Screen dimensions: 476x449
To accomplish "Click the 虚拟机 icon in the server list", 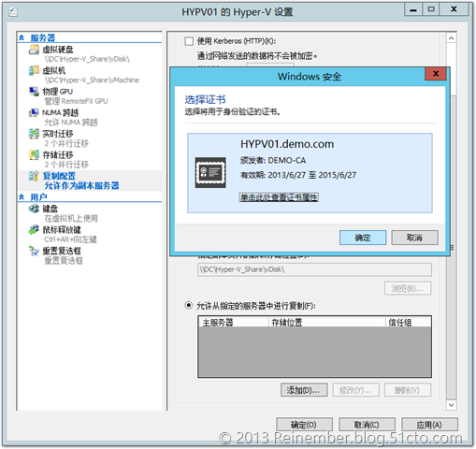I will (34, 70).
